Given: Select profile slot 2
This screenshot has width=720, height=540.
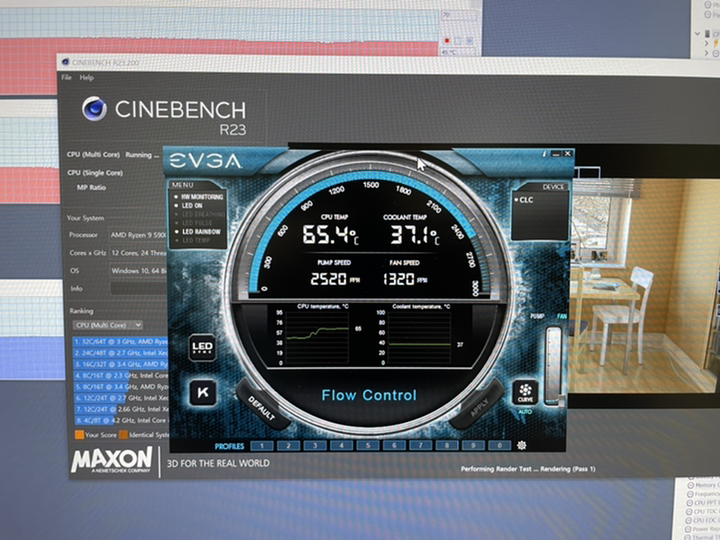Looking at the screenshot, I should 289,445.
